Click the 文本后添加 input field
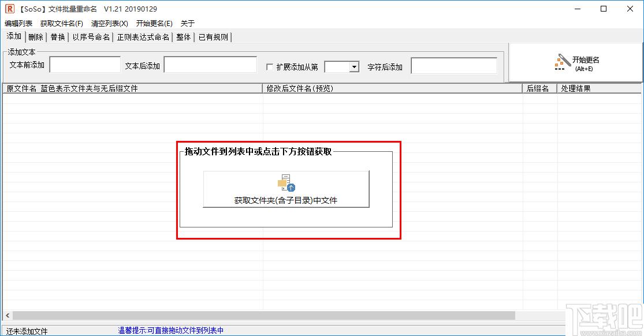Image resolution: width=644 pixels, height=336 pixels. [210, 65]
